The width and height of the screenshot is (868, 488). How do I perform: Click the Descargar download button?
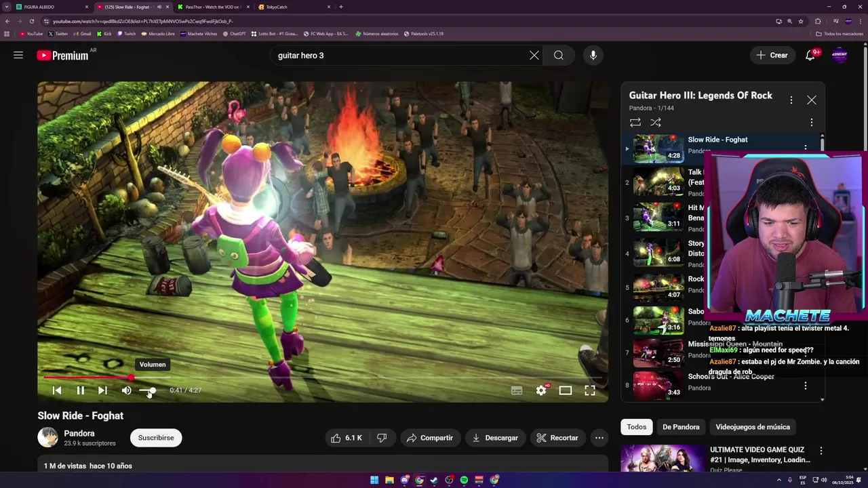[496, 438]
